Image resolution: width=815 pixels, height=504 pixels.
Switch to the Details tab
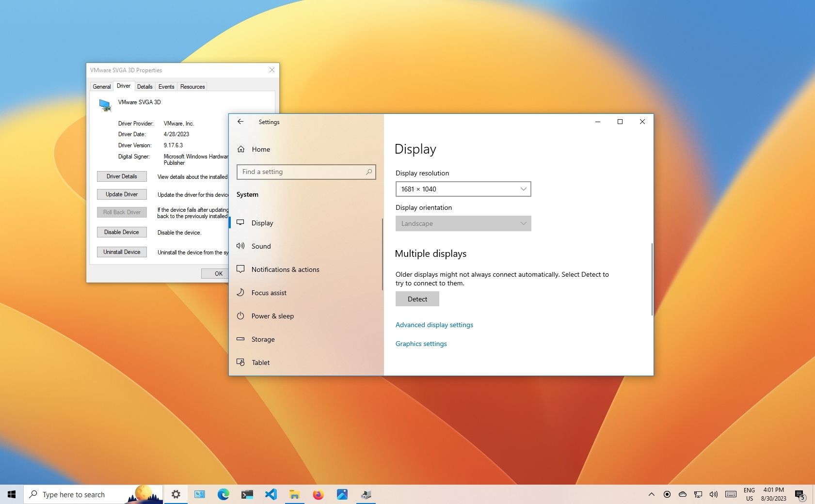(145, 86)
